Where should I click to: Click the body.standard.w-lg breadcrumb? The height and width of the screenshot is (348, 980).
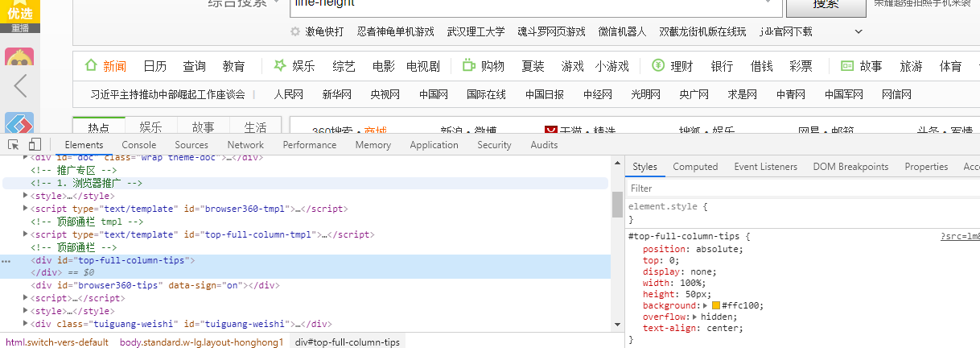pyautogui.click(x=202, y=342)
